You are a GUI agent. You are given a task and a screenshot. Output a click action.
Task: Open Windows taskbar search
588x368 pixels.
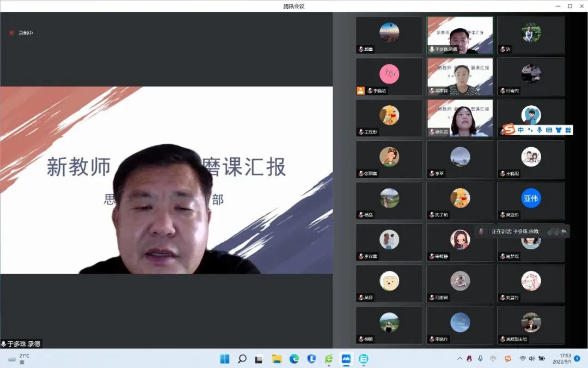point(242,359)
